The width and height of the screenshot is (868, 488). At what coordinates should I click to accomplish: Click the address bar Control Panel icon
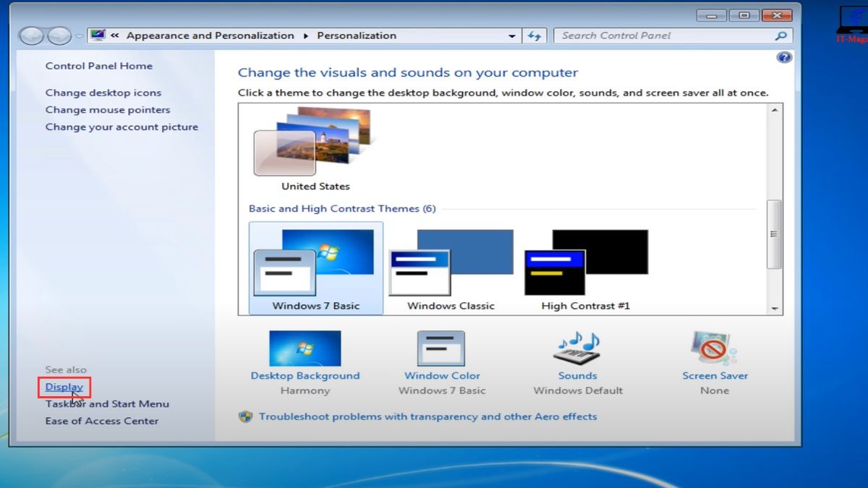pyautogui.click(x=98, y=35)
